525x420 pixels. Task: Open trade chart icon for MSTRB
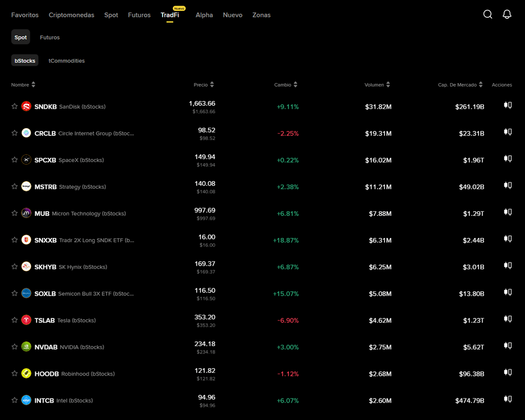(508, 186)
